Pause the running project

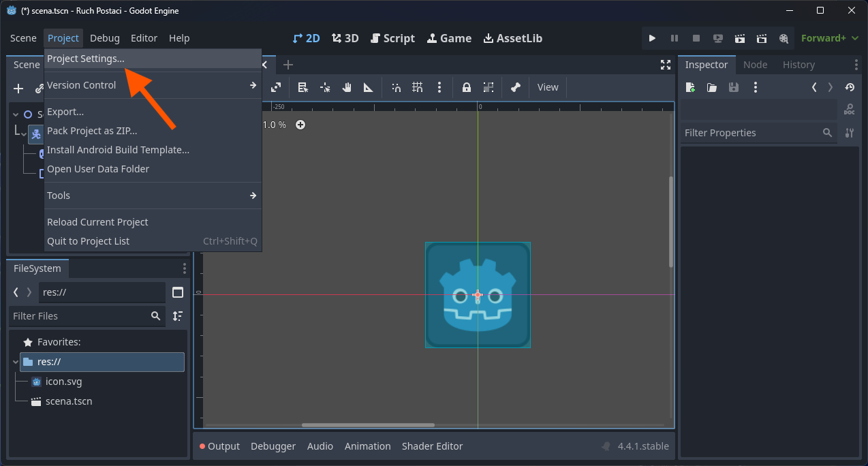coord(675,38)
